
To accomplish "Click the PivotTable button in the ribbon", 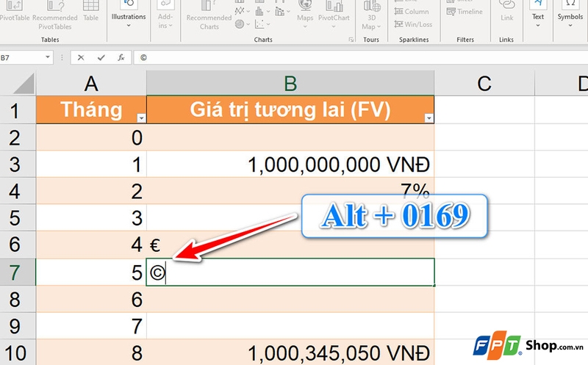I will tap(14, 11).
